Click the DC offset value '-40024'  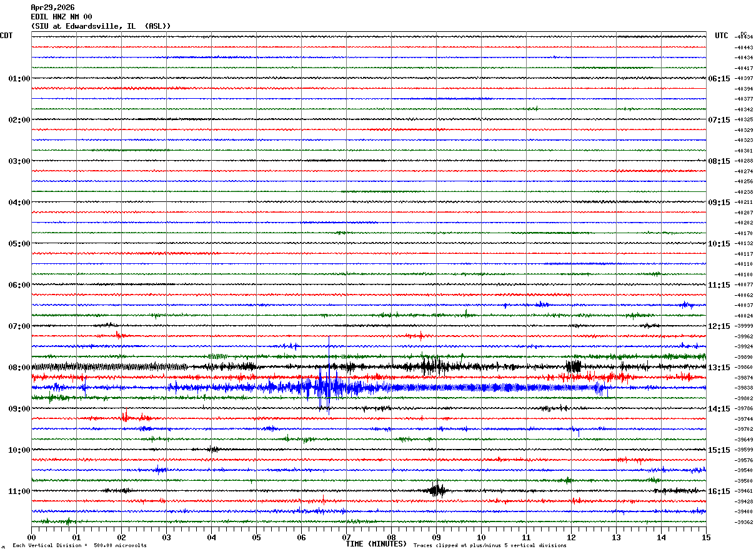[744, 316]
